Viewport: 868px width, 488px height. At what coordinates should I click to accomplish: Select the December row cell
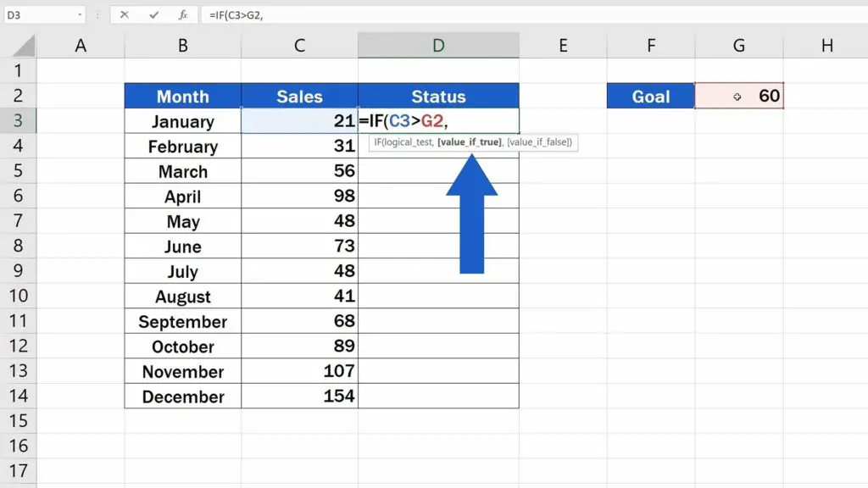(182, 396)
